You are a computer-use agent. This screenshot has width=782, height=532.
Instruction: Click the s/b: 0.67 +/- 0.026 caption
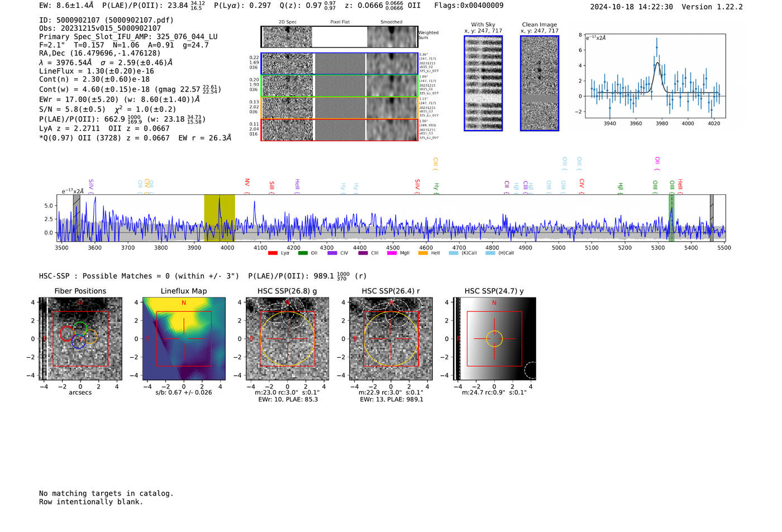click(x=184, y=392)
